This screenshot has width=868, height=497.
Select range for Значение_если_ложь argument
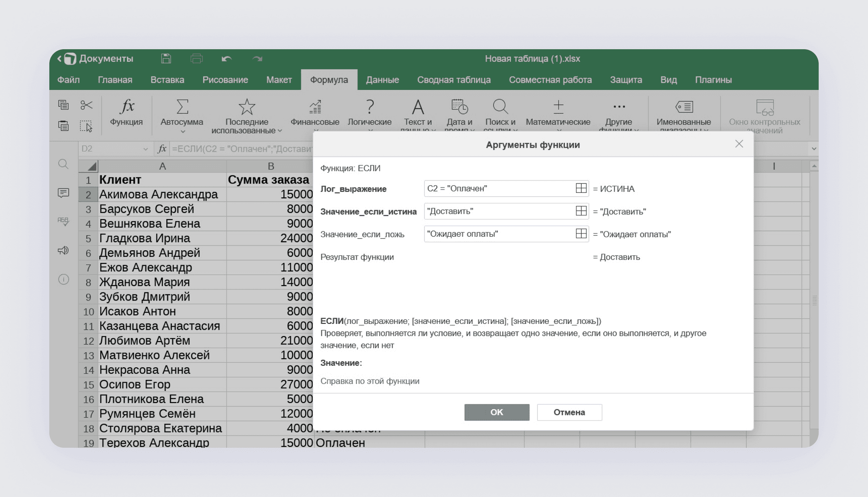[x=581, y=234]
